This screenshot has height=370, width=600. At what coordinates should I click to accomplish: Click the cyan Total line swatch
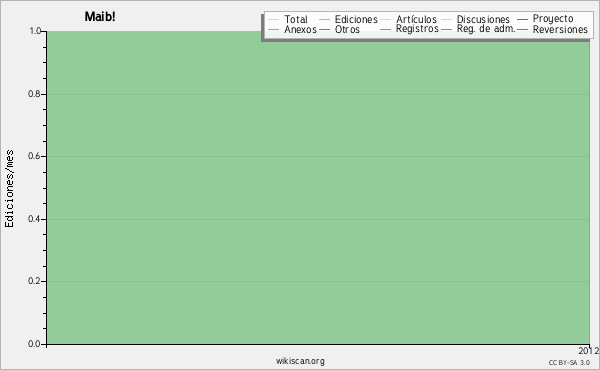[274, 20]
